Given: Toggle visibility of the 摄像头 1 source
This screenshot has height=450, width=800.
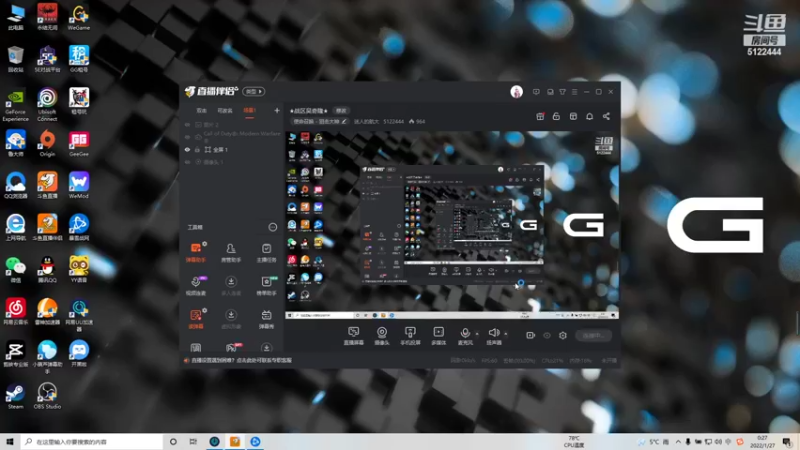Looking at the screenshot, I should [187, 162].
